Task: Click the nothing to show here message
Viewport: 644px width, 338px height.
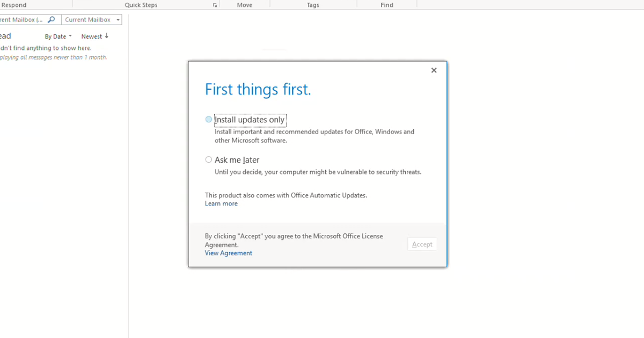Action: (46, 48)
